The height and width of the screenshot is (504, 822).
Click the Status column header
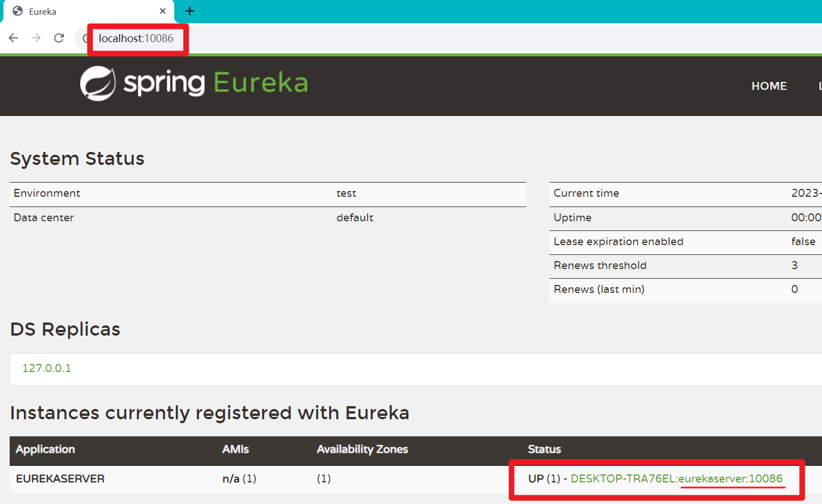[x=544, y=449]
